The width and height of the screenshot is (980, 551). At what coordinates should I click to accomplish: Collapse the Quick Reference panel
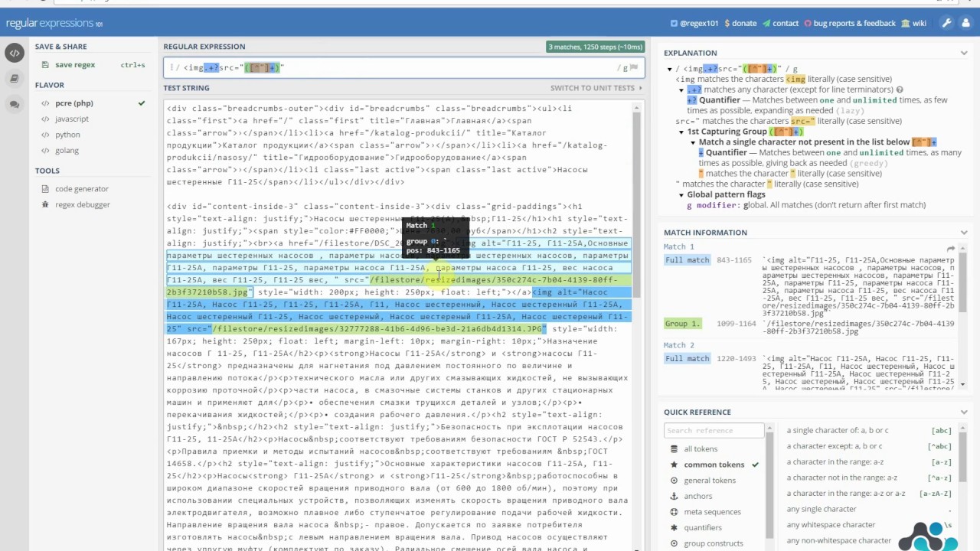(964, 412)
